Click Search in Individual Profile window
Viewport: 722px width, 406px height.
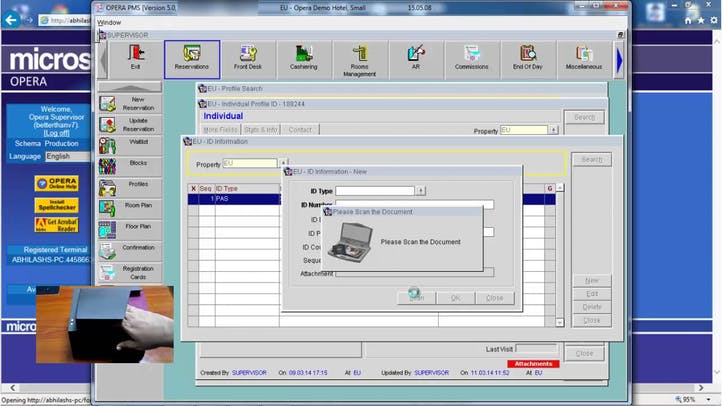(584, 117)
